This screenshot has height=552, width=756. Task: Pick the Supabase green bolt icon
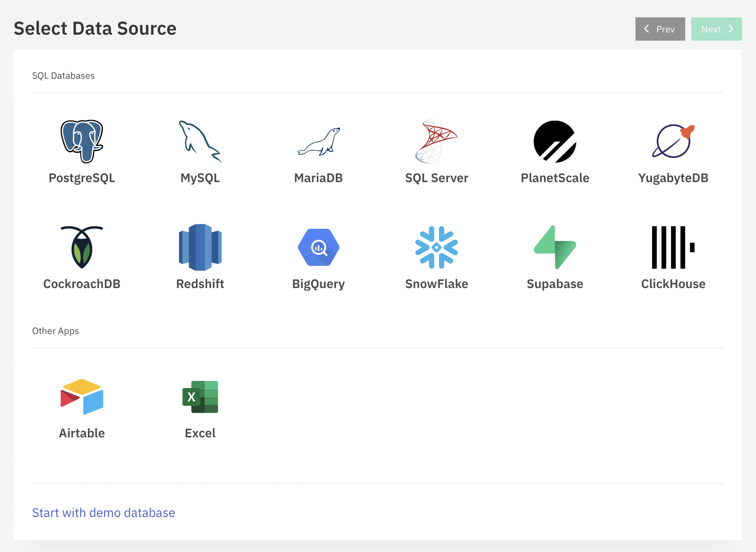click(555, 247)
